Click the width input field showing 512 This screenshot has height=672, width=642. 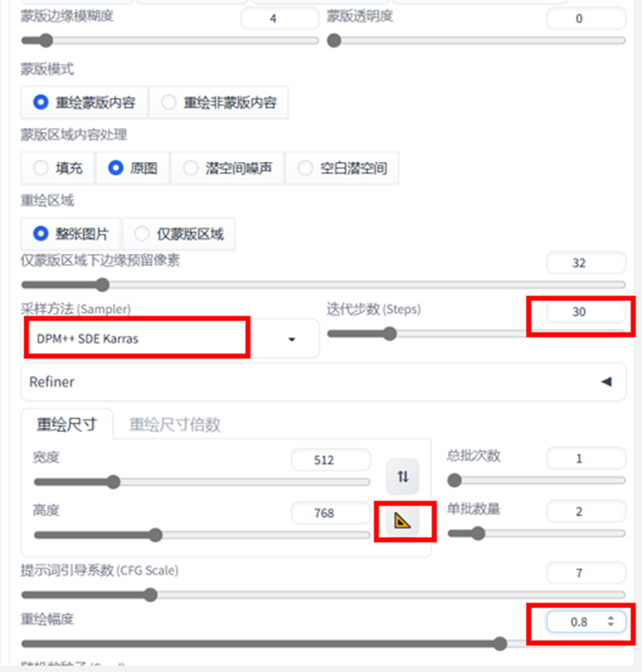pos(331,460)
